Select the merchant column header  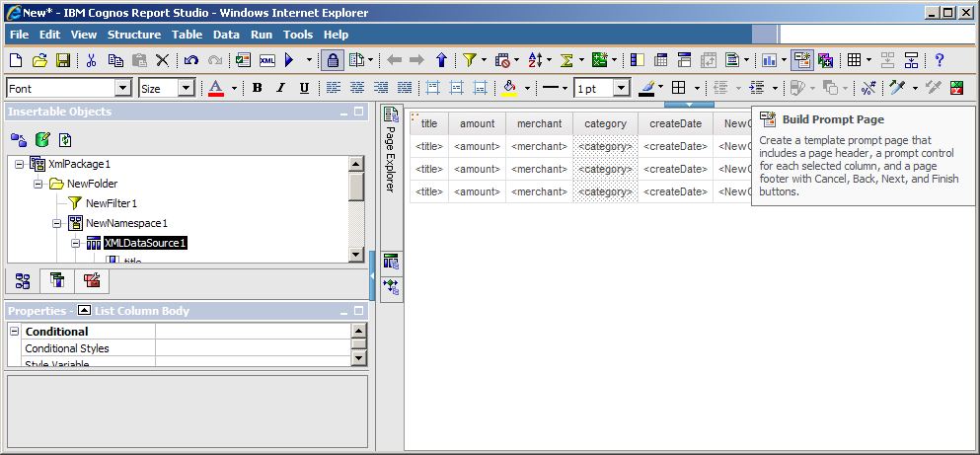[x=539, y=123]
